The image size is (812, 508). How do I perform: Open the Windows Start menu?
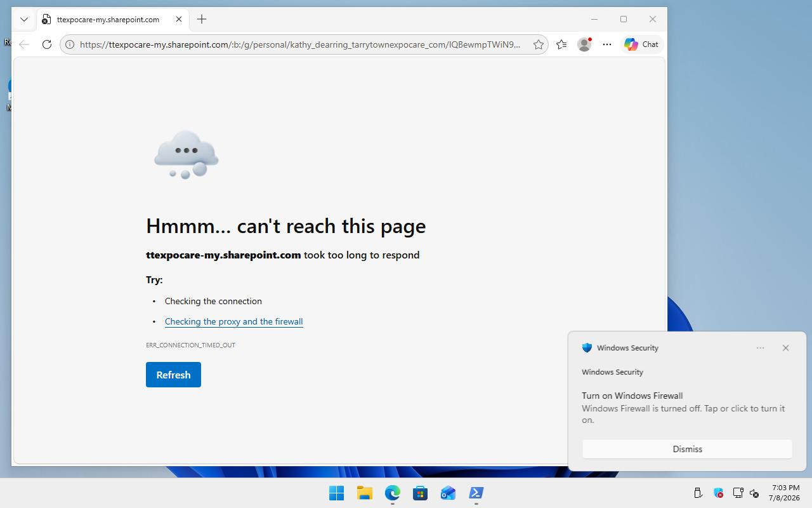coord(336,493)
